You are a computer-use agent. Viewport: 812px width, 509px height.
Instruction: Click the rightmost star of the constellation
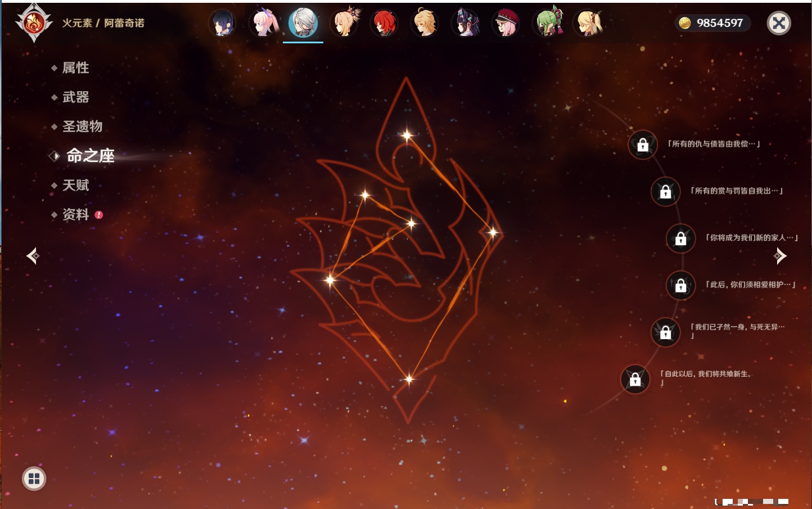(493, 232)
